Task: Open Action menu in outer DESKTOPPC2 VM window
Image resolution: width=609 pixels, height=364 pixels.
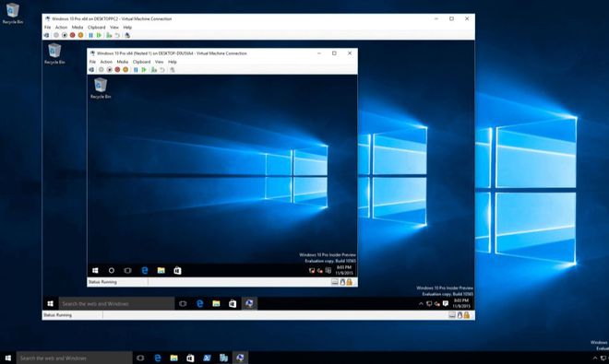Action: click(61, 27)
